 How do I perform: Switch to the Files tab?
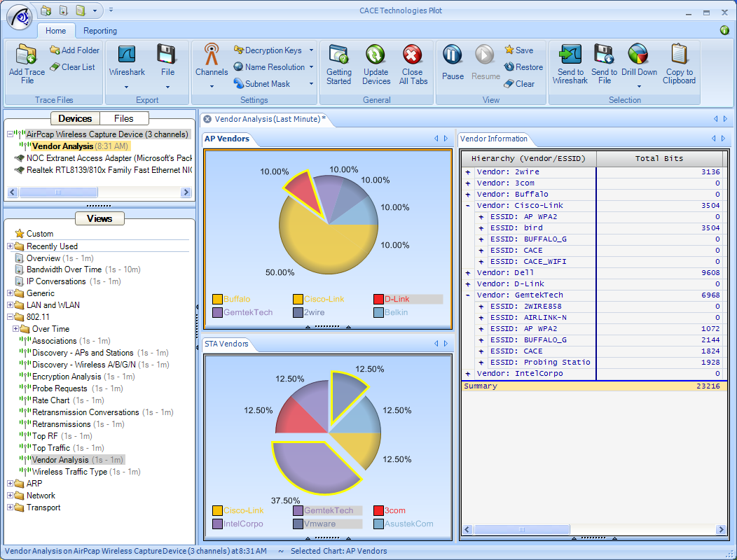click(124, 118)
